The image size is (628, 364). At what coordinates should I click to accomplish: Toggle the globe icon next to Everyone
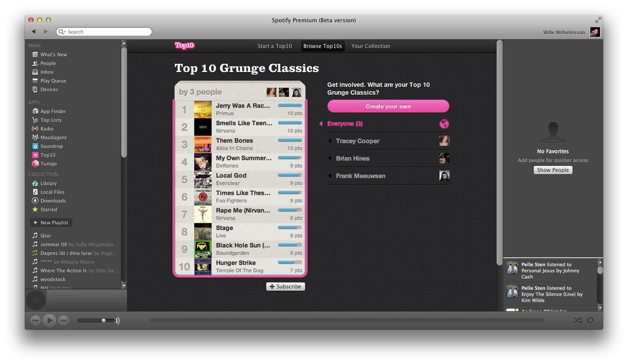point(444,124)
